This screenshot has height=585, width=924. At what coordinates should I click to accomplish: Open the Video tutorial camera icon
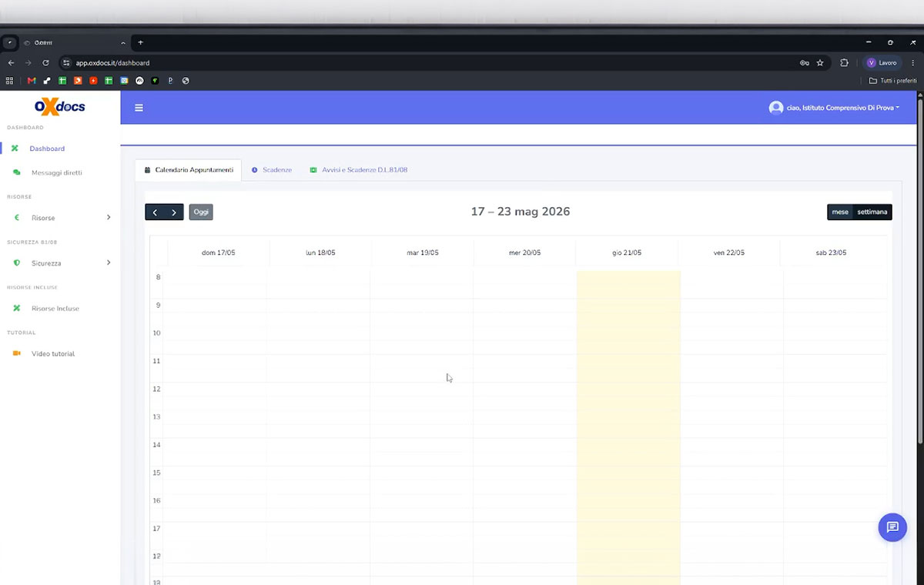click(x=16, y=353)
